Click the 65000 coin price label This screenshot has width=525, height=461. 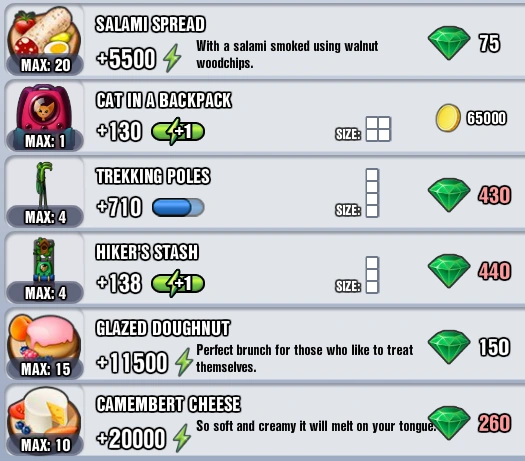tap(486, 118)
